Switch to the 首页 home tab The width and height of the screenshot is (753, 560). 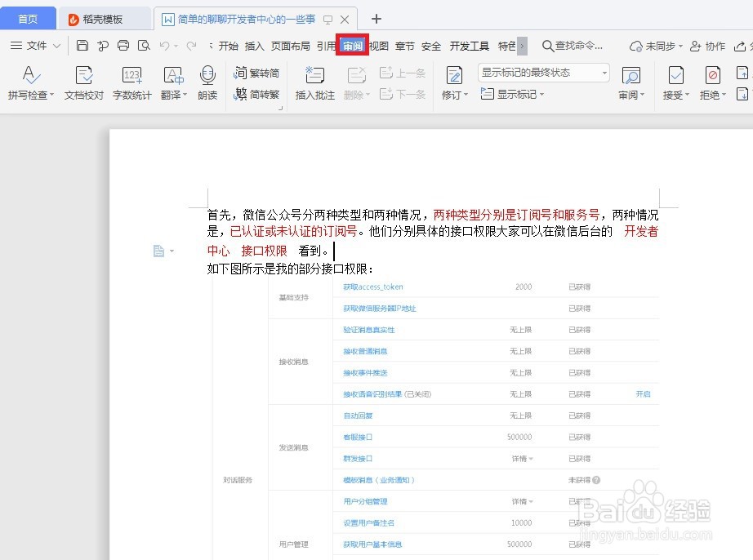[x=27, y=17]
